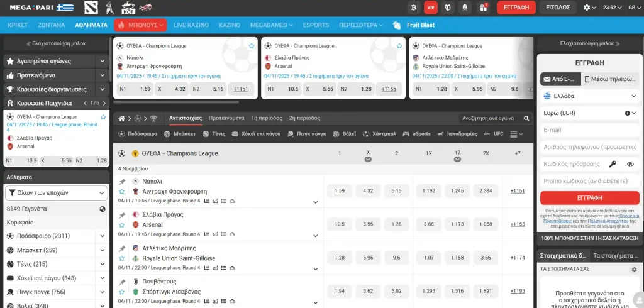Open the LIVE ΚΑΖΙΝΟ menu item

pos(191,25)
